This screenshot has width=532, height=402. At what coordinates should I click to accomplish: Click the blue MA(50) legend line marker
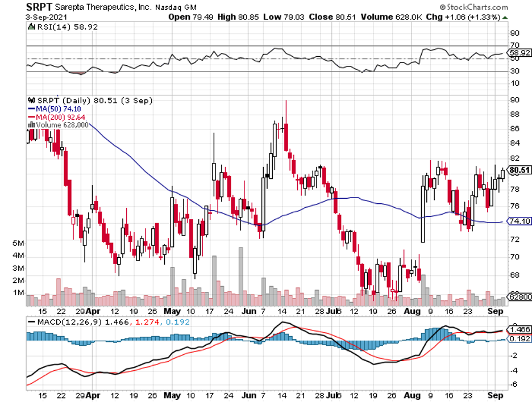(32, 109)
